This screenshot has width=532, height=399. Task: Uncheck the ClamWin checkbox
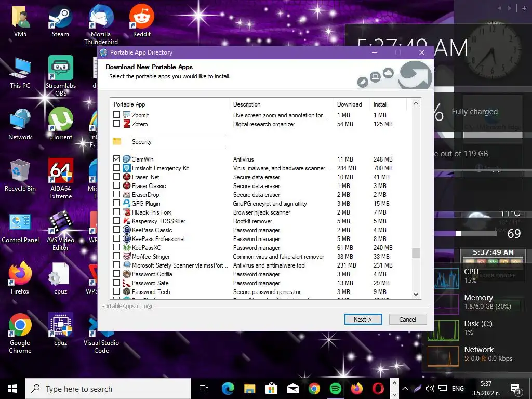click(x=117, y=159)
